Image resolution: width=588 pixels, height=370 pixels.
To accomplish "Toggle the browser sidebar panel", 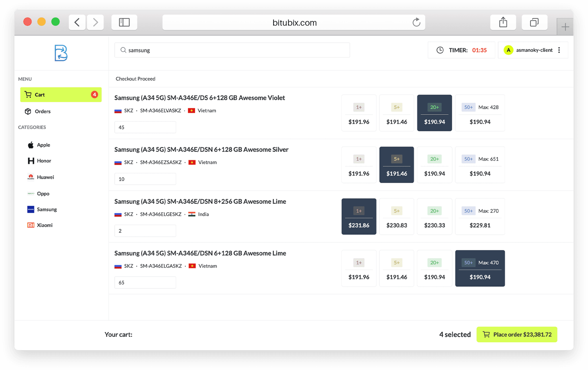I will (124, 22).
